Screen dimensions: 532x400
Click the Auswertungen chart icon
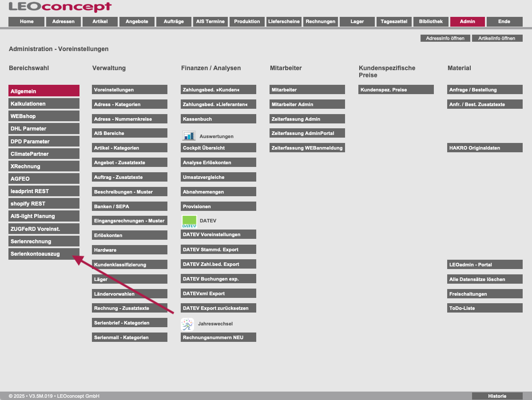189,136
